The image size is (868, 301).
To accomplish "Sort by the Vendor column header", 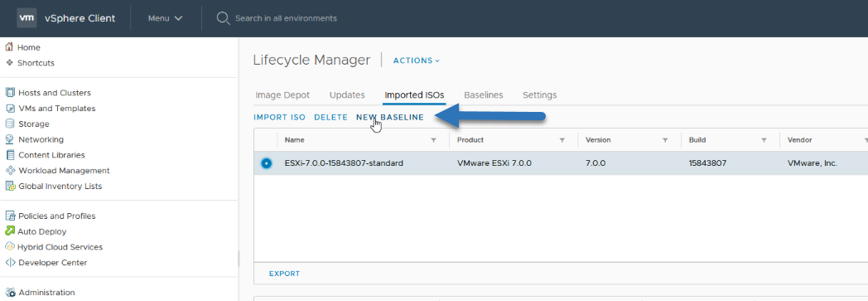I will click(799, 139).
